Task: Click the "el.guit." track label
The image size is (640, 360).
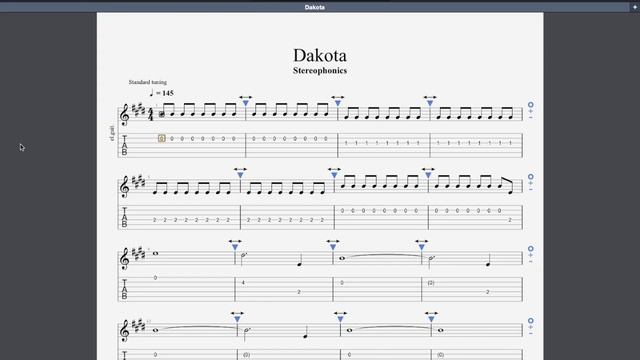Action: click(x=112, y=133)
